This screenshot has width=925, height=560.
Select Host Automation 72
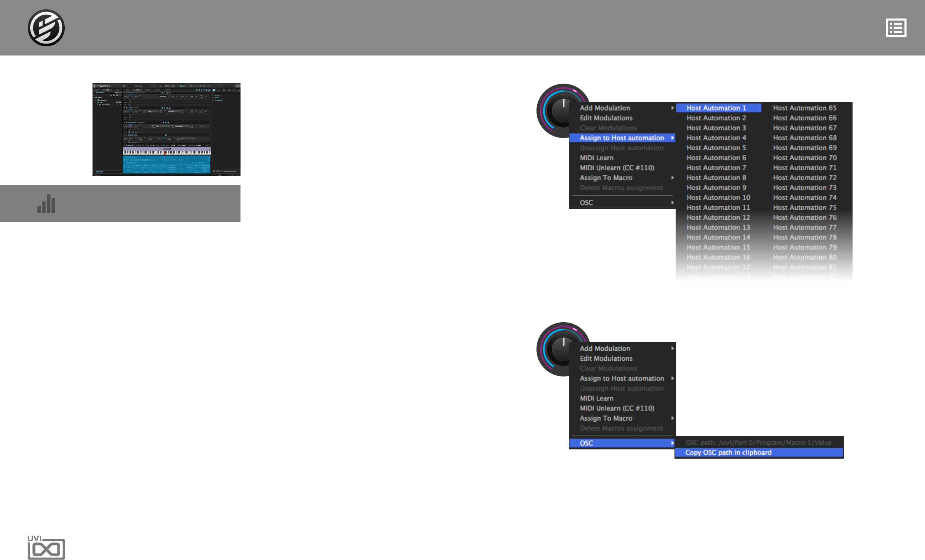[x=804, y=178]
